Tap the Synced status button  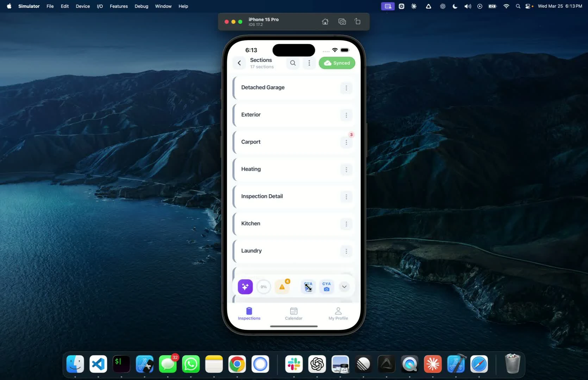[337, 63]
